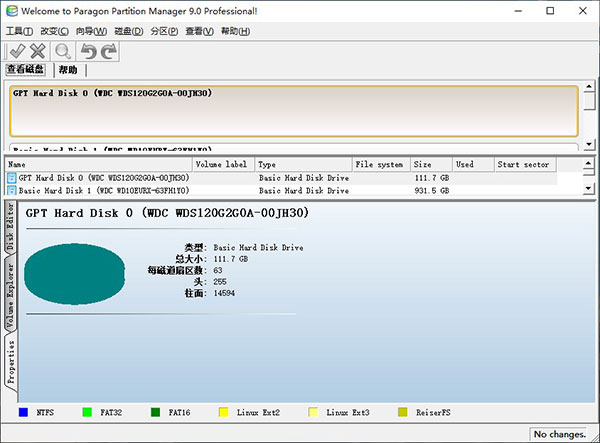Click the magnifier search toolbar icon
Image resolution: width=600 pixels, height=443 pixels.
tap(63, 51)
